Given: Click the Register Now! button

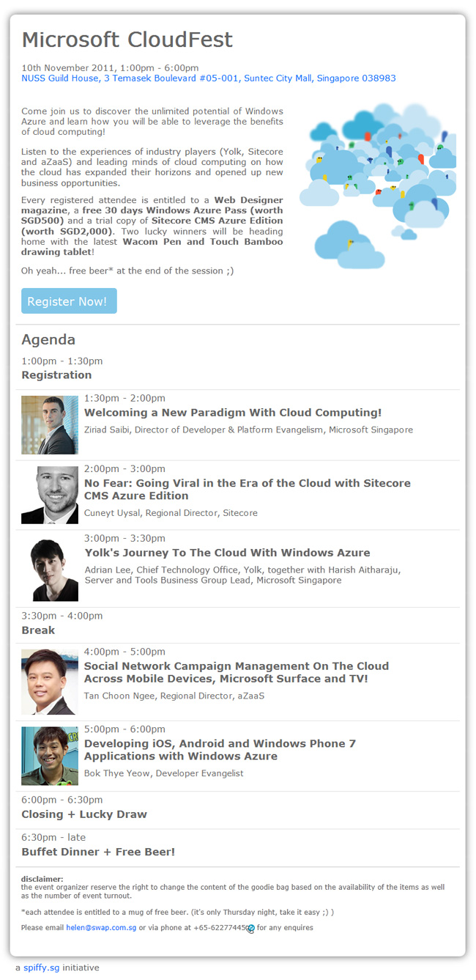Looking at the screenshot, I should tap(69, 301).
